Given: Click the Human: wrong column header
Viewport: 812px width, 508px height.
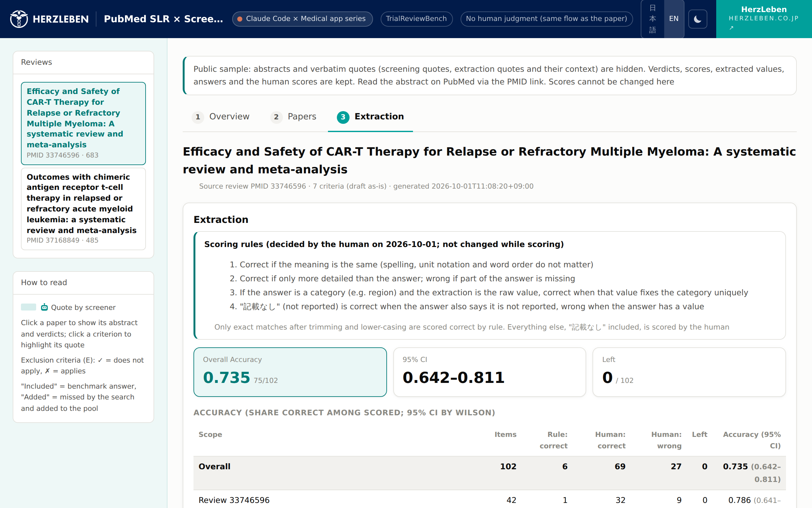Looking at the screenshot, I should (x=666, y=440).
